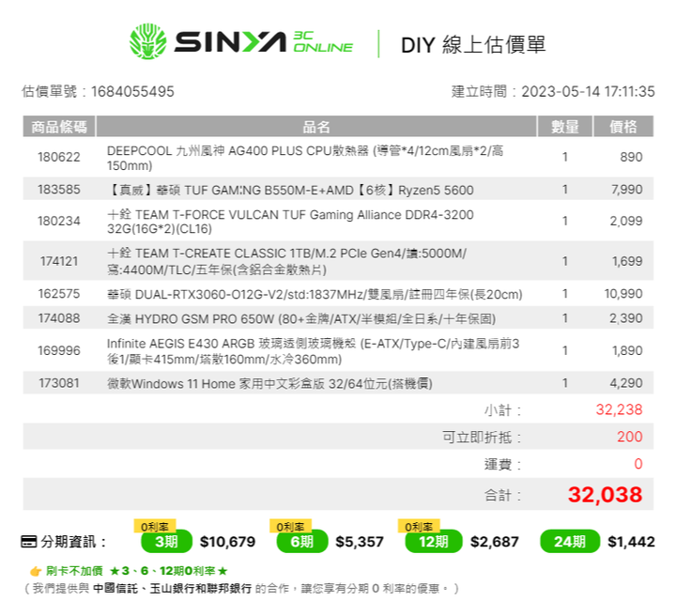Click installment amount $1,442

631,542
